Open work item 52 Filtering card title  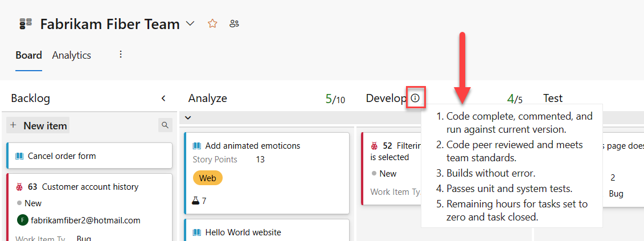click(x=396, y=152)
